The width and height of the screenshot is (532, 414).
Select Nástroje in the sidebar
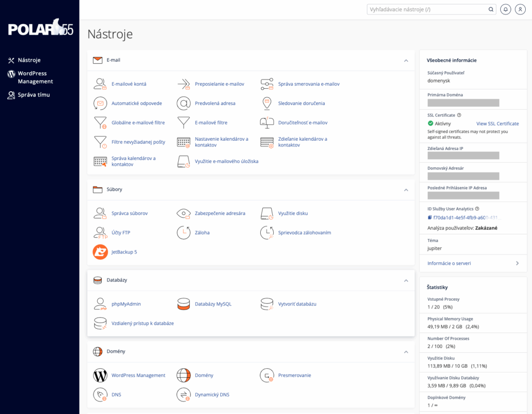29,60
